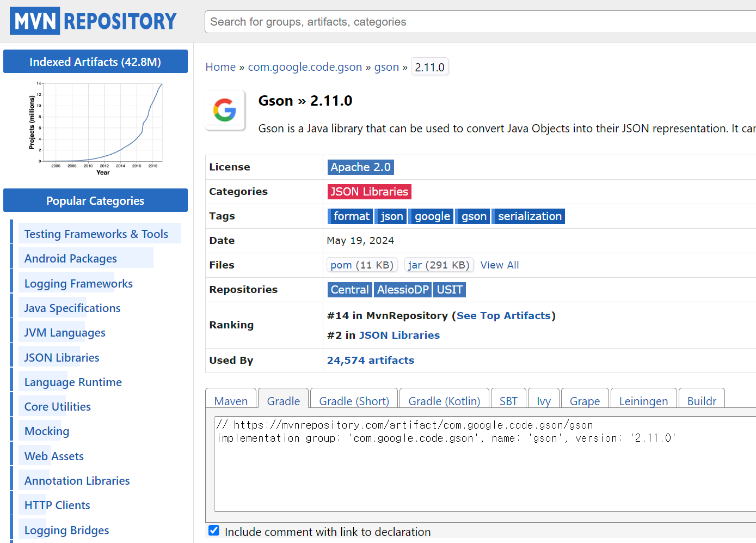The height and width of the screenshot is (543, 756).
Task: Switch to the SBT tab
Action: (508, 398)
